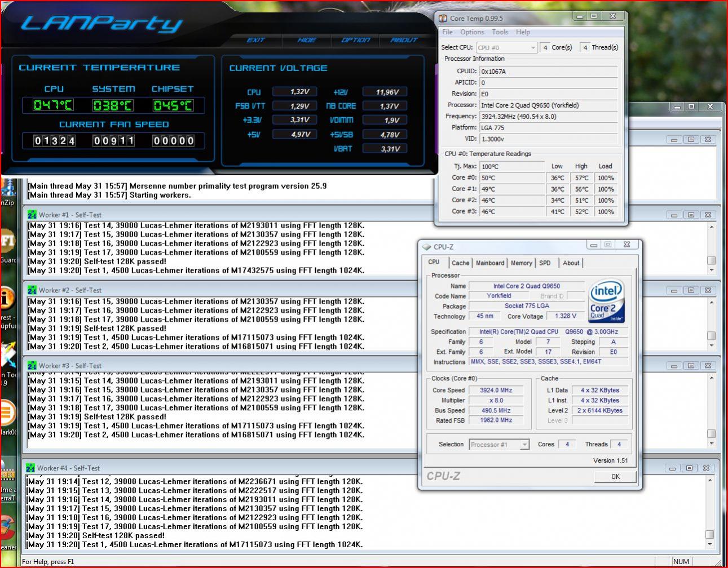Image resolution: width=728 pixels, height=568 pixels.
Task: Click the CPU voltage value 1,32V
Action: [294, 91]
